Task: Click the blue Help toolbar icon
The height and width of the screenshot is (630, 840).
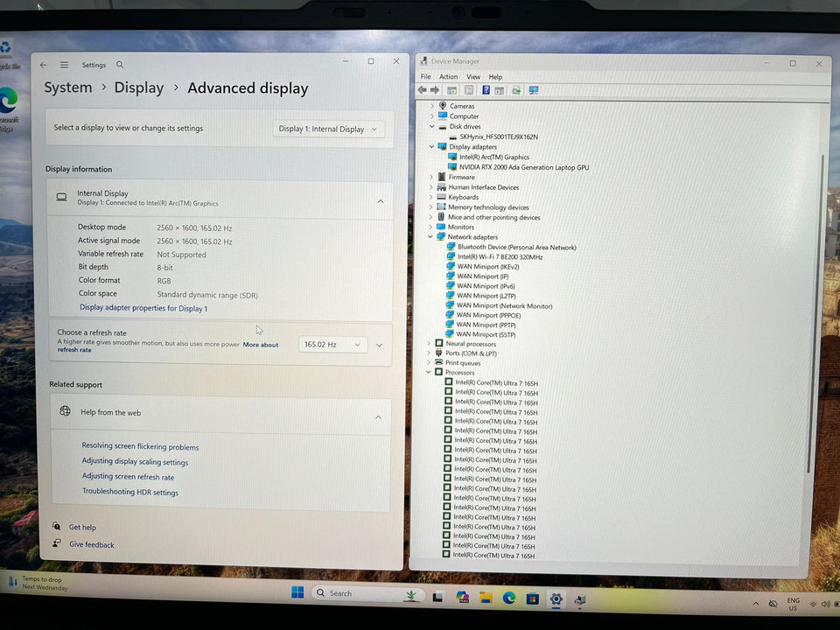Action: [486, 90]
